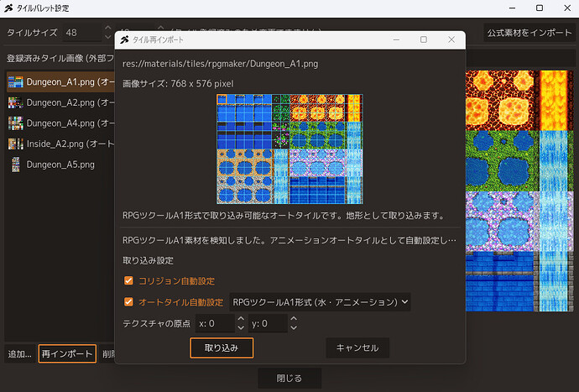Click the 追加... button

point(20,353)
